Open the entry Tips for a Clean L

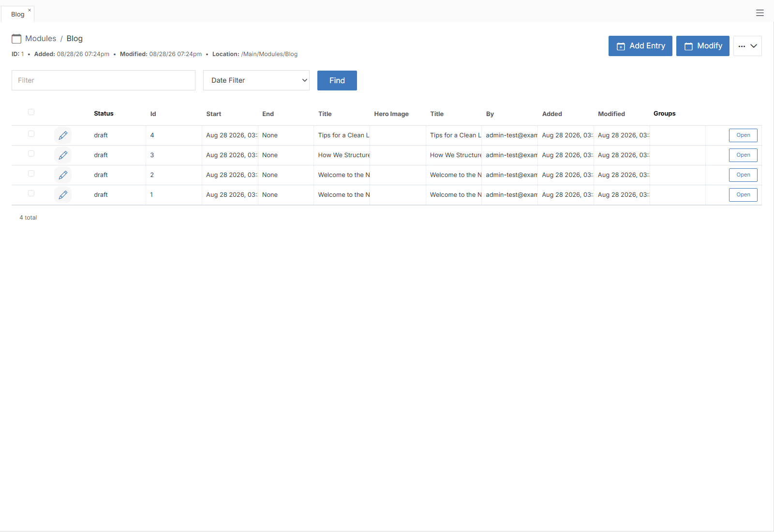743,135
